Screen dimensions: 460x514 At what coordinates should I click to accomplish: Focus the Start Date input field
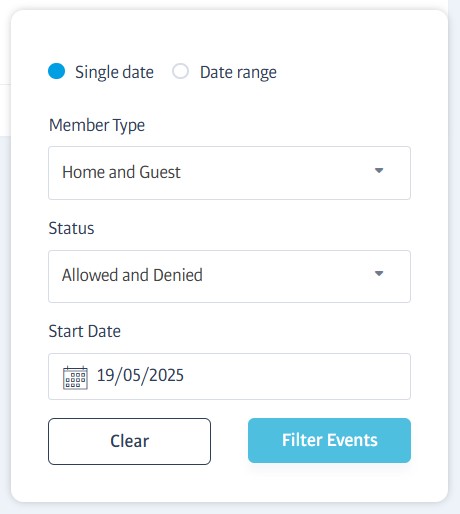tap(229, 376)
